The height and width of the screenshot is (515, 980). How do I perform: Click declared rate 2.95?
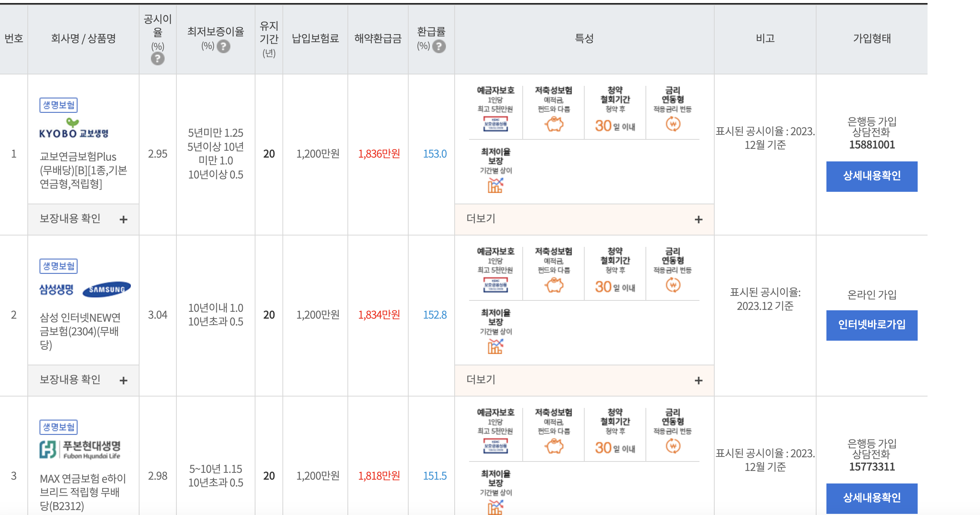(157, 154)
